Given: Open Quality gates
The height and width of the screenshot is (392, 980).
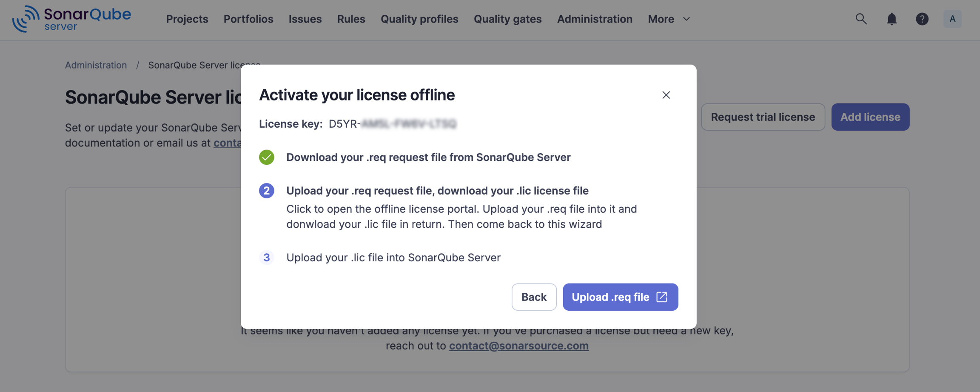Looking at the screenshot, I should 507,19.
